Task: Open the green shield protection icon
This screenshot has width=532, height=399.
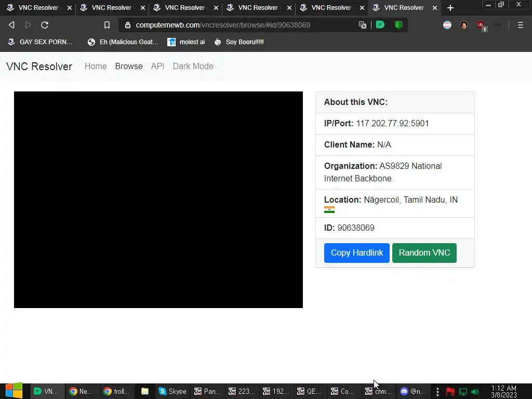Action: point(398,24)
